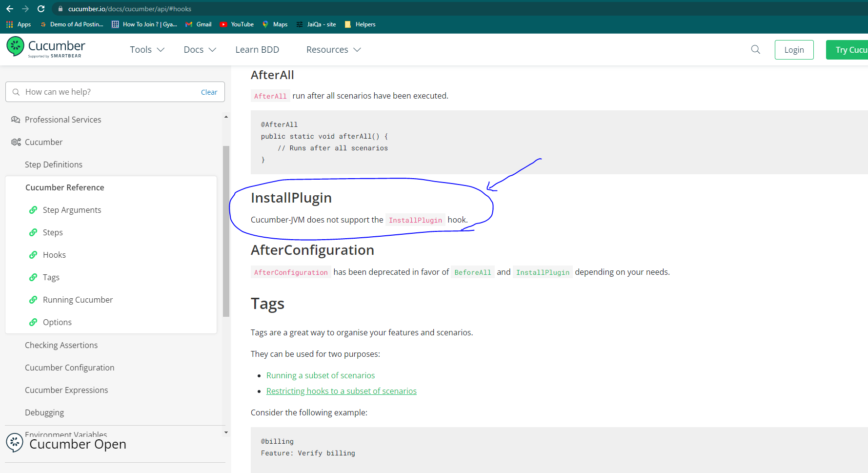Image resolution: width=868 pixels, height=473 pixels.
Task: Expand the Resources menu
Action: click(x=333, y=50)
